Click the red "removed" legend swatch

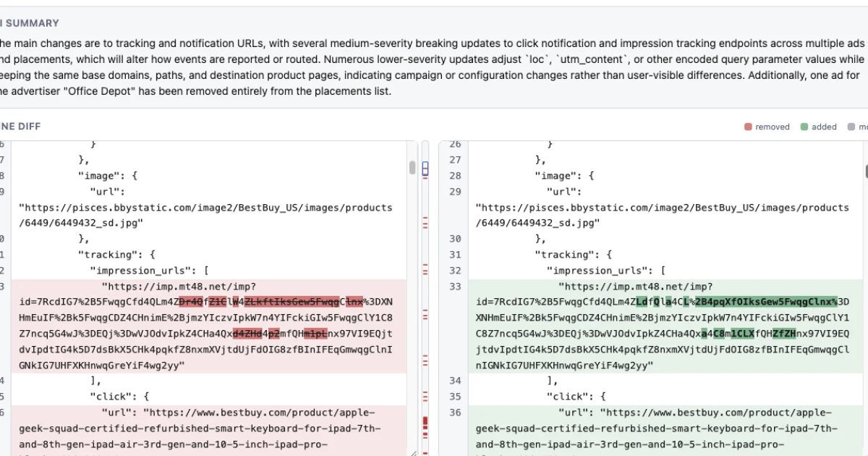[x=748, y=127]
